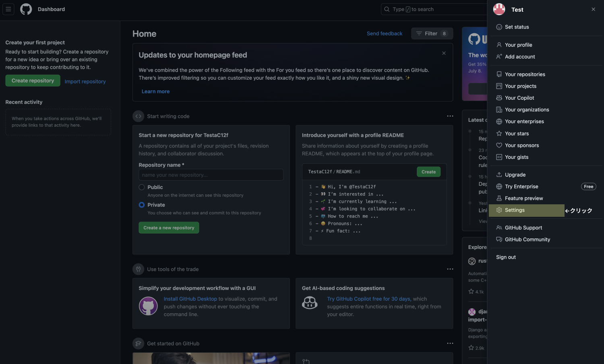
Task: Select Your repositories from the menu
Action: point(525,74)
